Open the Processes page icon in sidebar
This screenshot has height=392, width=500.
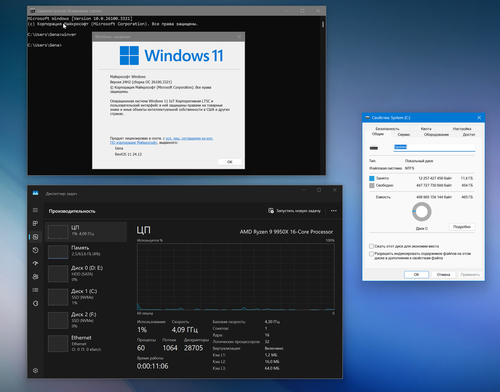(x=35, y=223)
